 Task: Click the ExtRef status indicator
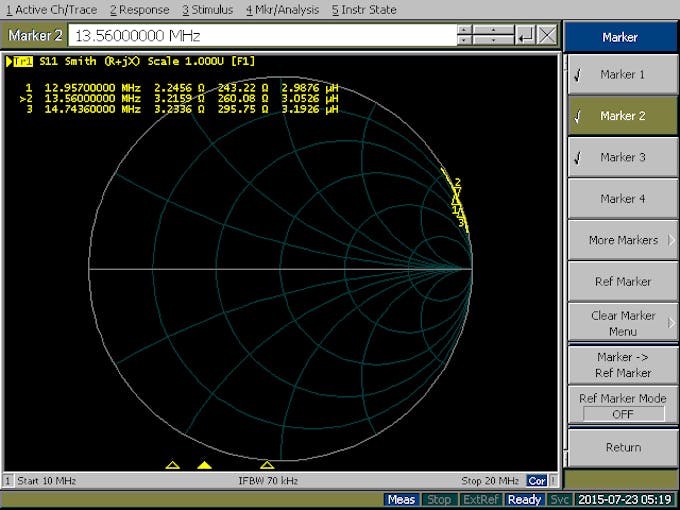[x=480, y=500]
